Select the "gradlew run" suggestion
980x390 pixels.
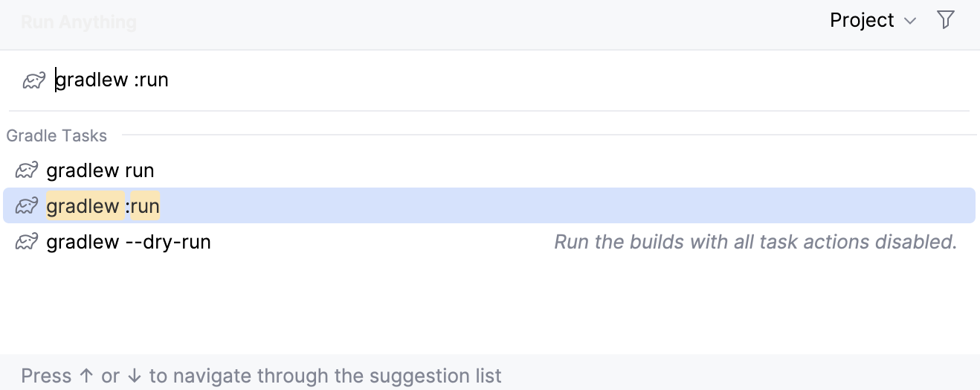(x=100, y=170)
